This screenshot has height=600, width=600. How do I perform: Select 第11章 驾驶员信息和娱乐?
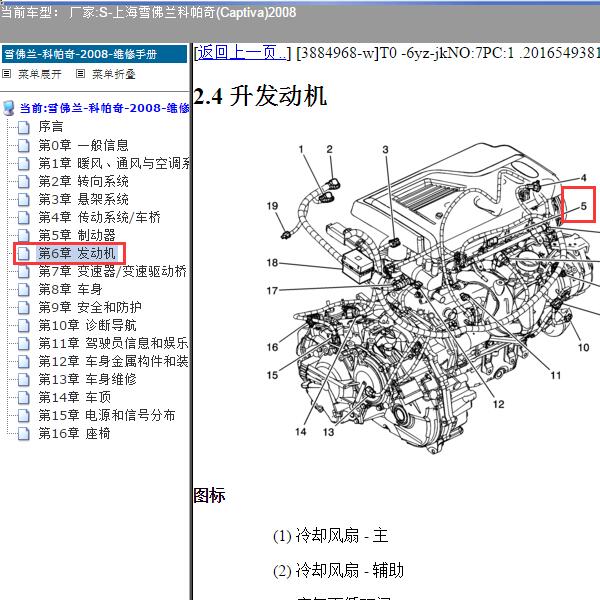tap(114, 343)
